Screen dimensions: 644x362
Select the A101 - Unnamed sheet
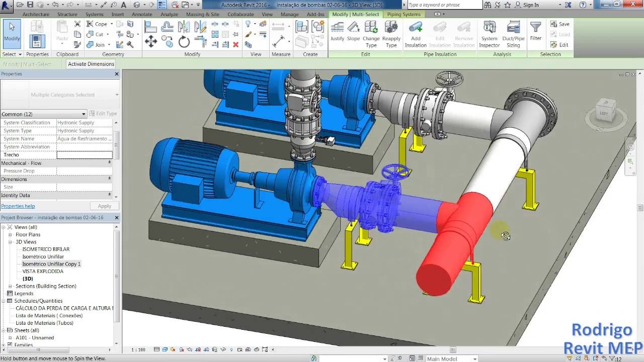pyautogui.click(x=34, y=338)
